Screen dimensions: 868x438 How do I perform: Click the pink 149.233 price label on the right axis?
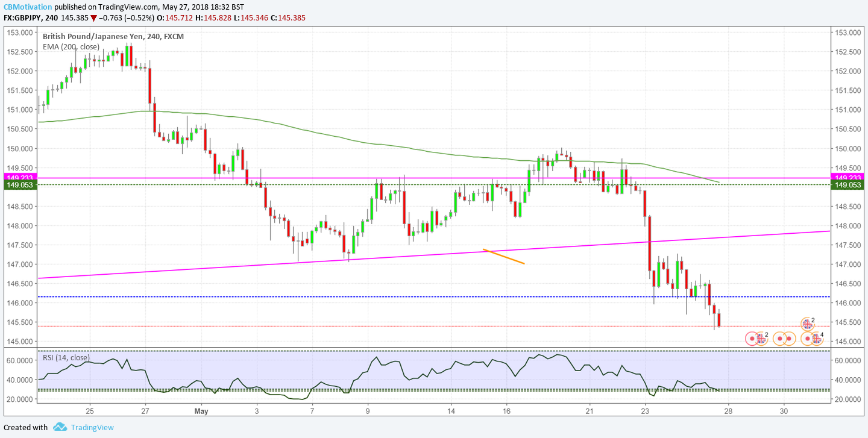click(x=847, y=177)
